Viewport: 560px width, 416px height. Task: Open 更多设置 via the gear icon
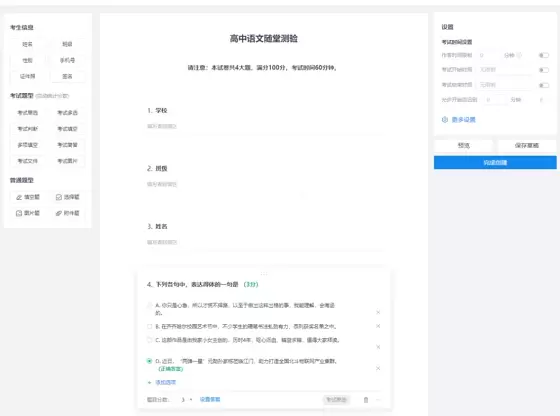(445, 120)
